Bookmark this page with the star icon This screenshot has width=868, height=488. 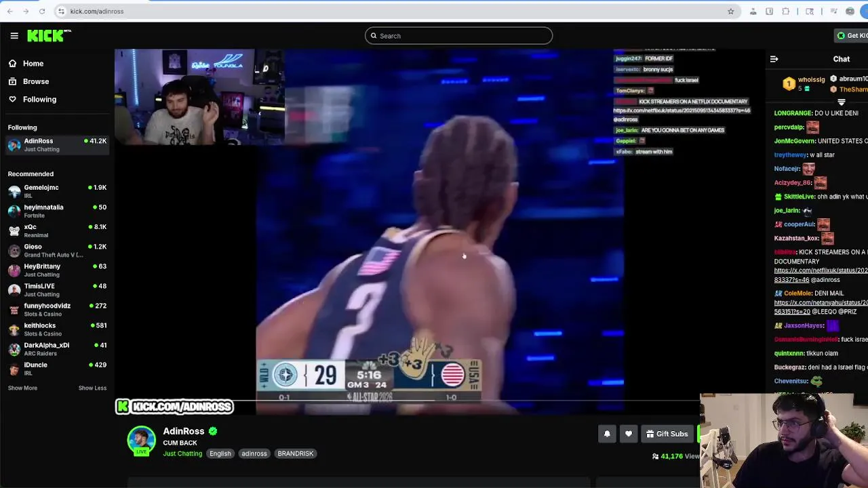[730, 12]
